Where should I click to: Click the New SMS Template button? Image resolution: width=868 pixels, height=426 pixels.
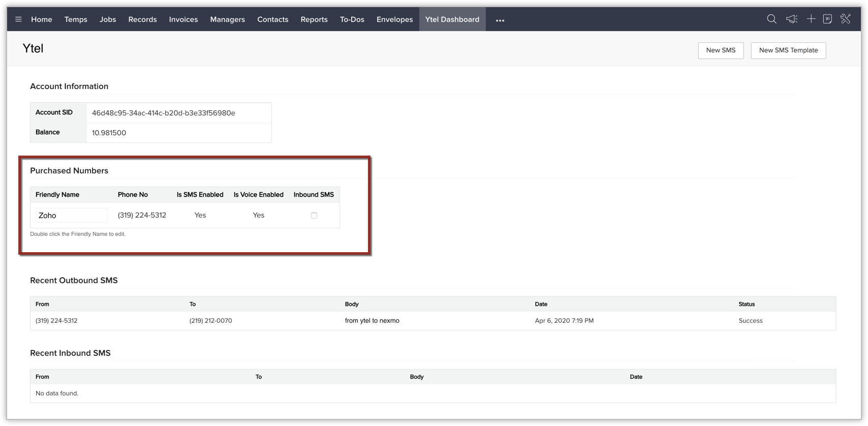click(x=788, y=50)
